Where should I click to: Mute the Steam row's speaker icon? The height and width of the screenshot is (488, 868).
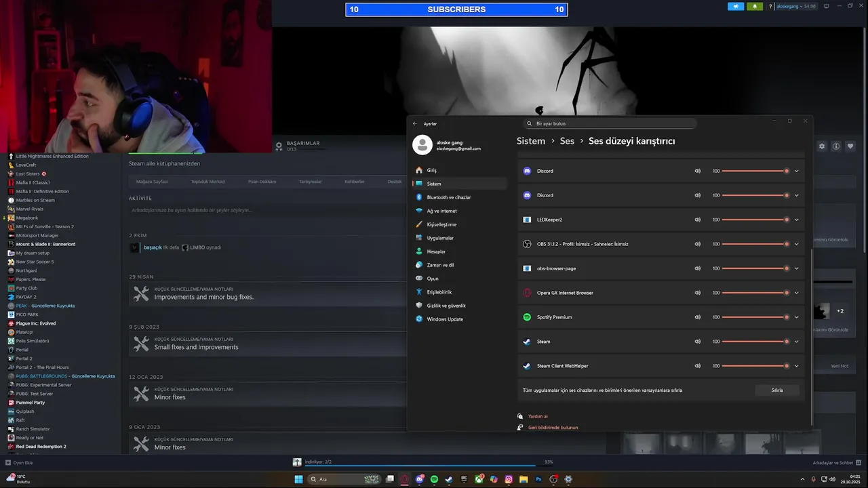(697, 342)
